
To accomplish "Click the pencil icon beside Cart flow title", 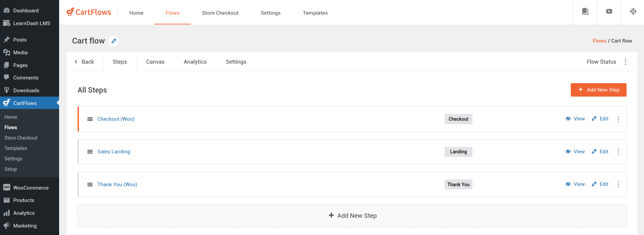I will [x=114, y=41].
